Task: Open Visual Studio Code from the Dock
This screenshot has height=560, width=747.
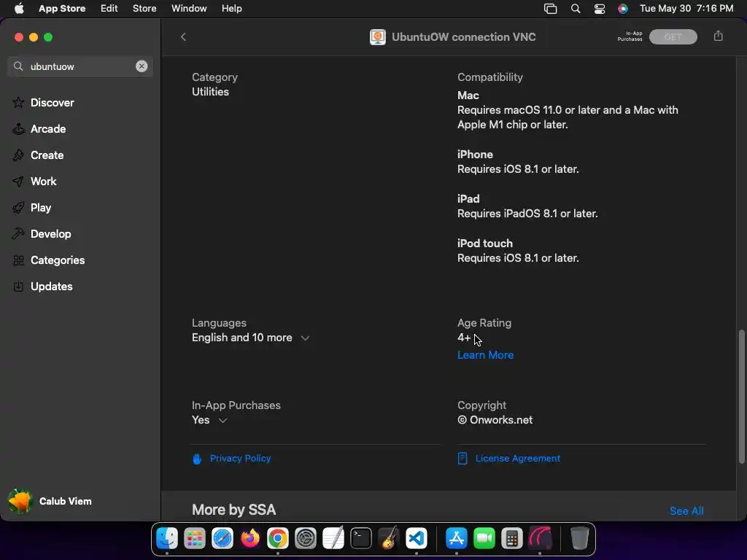Action: (417, 539)
